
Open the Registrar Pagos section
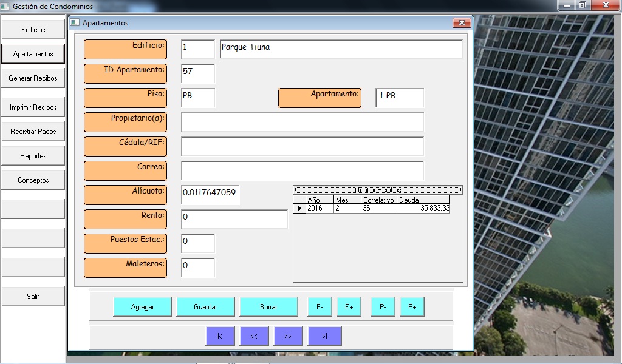(33, 132)
